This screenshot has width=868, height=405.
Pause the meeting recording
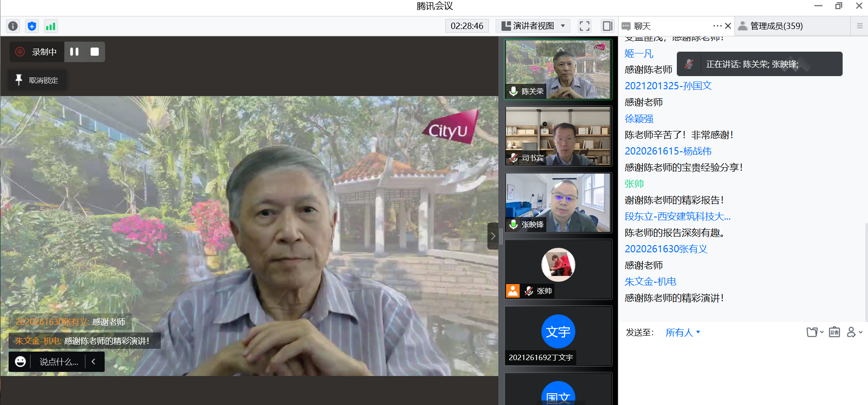point(74,52)
